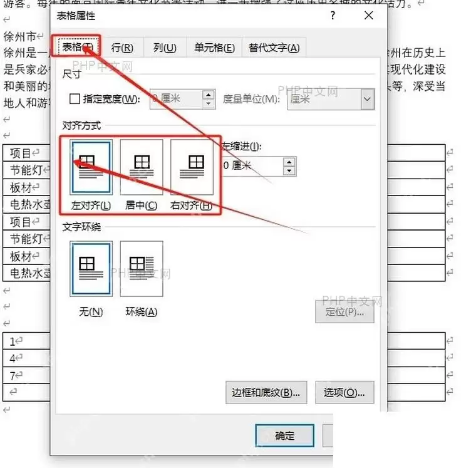476x468 pixels.
Task: Click first 项目 table cell in document
Action: tap(26, 153)
